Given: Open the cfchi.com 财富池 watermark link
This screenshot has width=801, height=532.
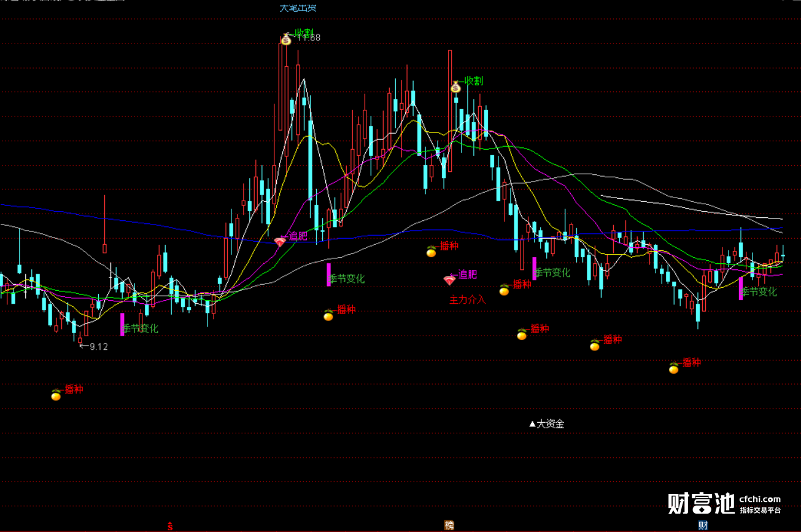Looking at the screenshot, I should pyautogui.click(x=724, y=503).
